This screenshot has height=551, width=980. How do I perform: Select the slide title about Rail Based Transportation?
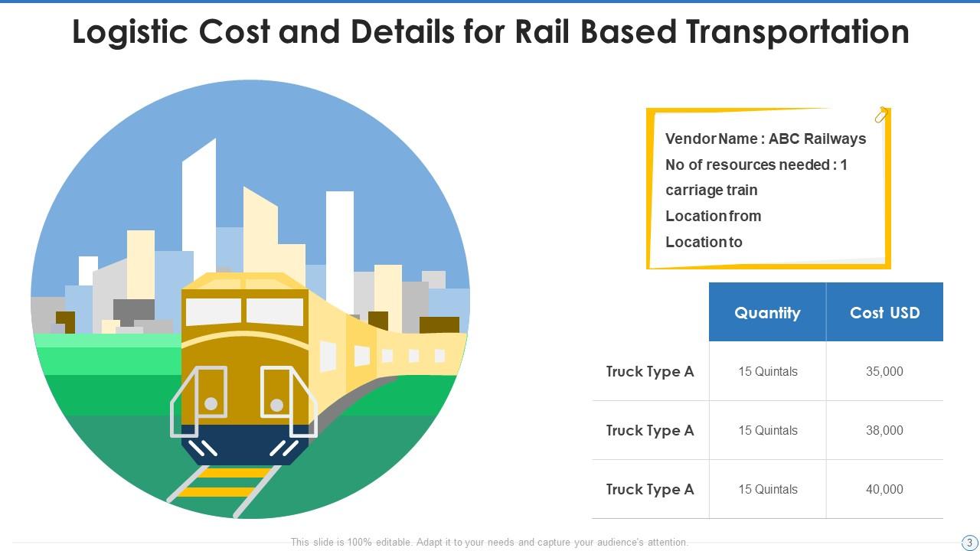coord(490,32)
